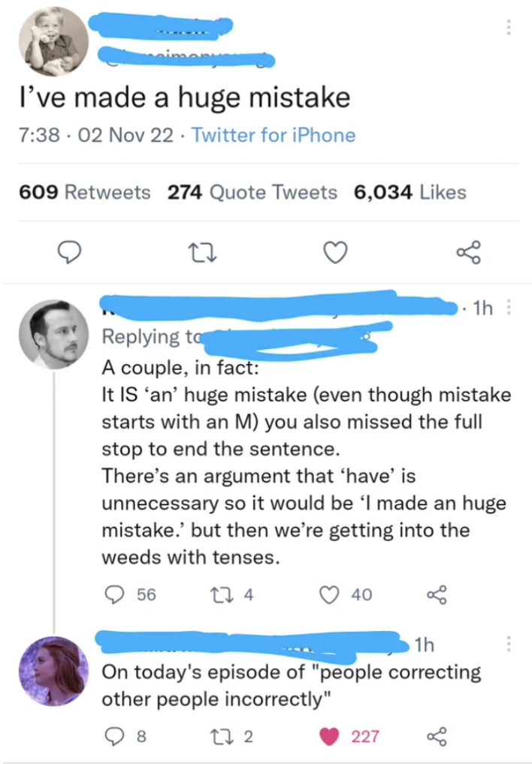The width and height of the screenshot is (532, 764).
Task: Share the "people correcting other people incorrectly" reply
Action: pyautogui.click(x=437, y=737)
